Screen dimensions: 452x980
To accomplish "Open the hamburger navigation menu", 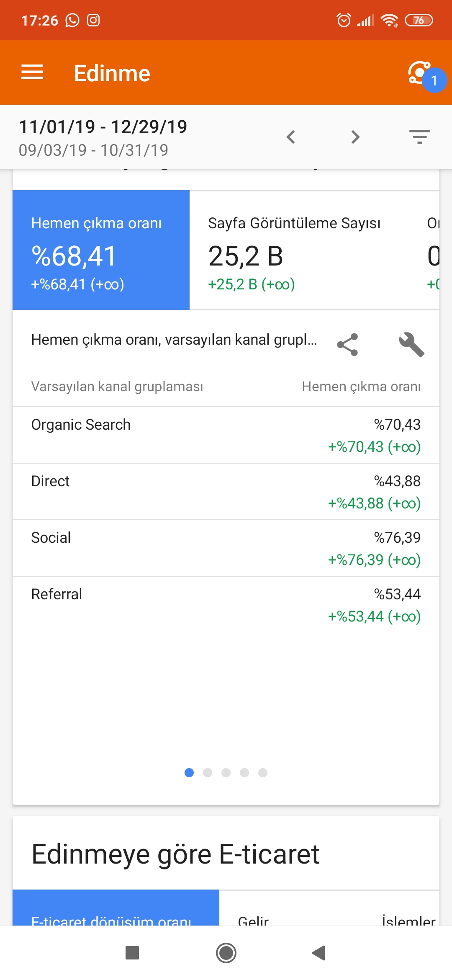I will point(32,72).
